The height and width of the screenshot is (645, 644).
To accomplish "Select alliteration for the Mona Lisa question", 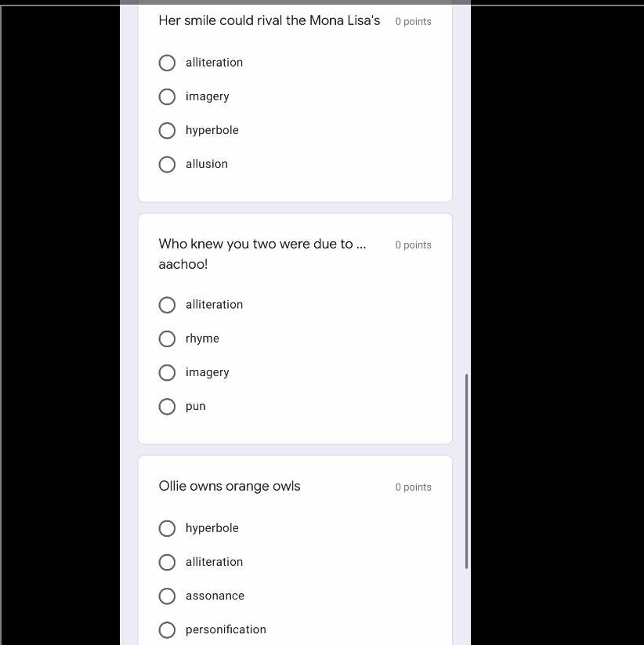I will [x=167, y=63].
